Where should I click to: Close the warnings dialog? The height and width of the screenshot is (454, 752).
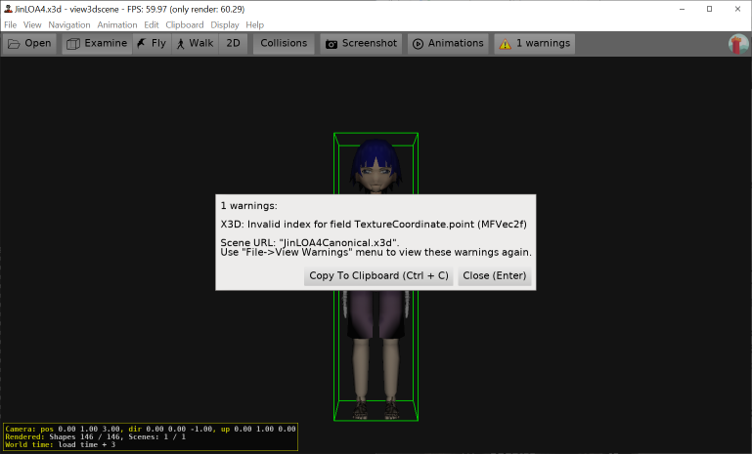pyautogui.click(x=494, y=276)
